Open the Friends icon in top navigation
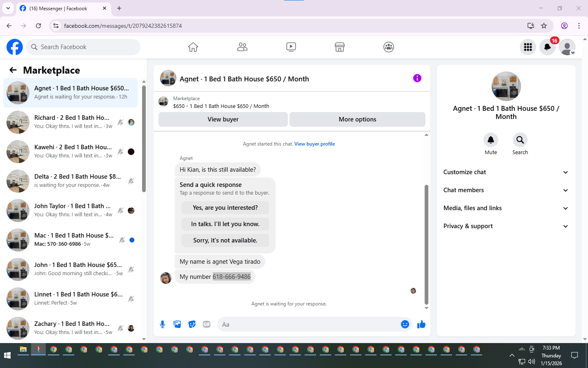The height and width of the screenshot is (368, 588). (x=242, y=47)
